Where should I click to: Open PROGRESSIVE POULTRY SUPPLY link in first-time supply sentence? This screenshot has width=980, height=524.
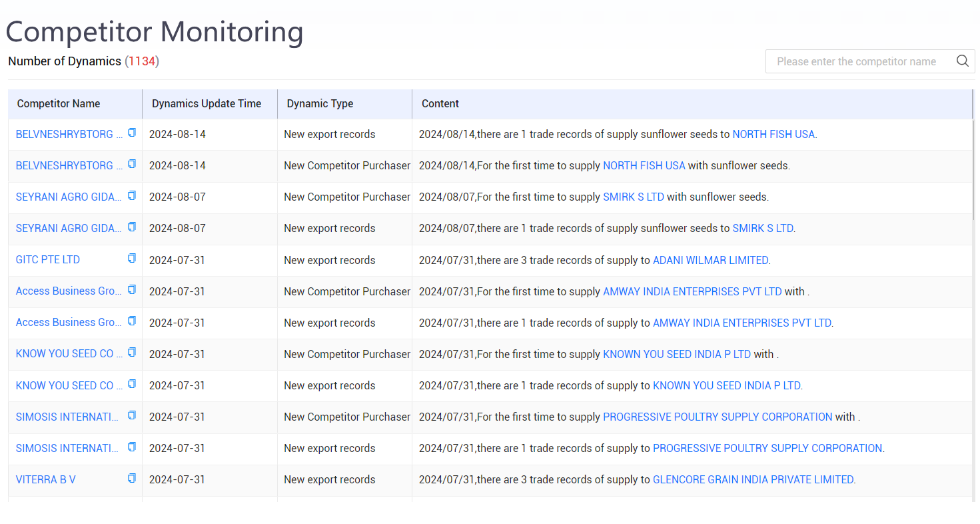tap(718, 417)
